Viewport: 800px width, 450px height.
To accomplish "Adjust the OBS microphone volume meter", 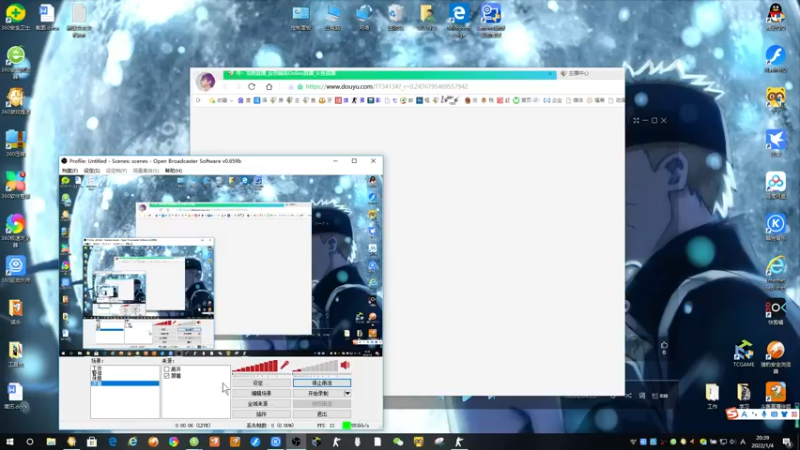I will point(255,366).
